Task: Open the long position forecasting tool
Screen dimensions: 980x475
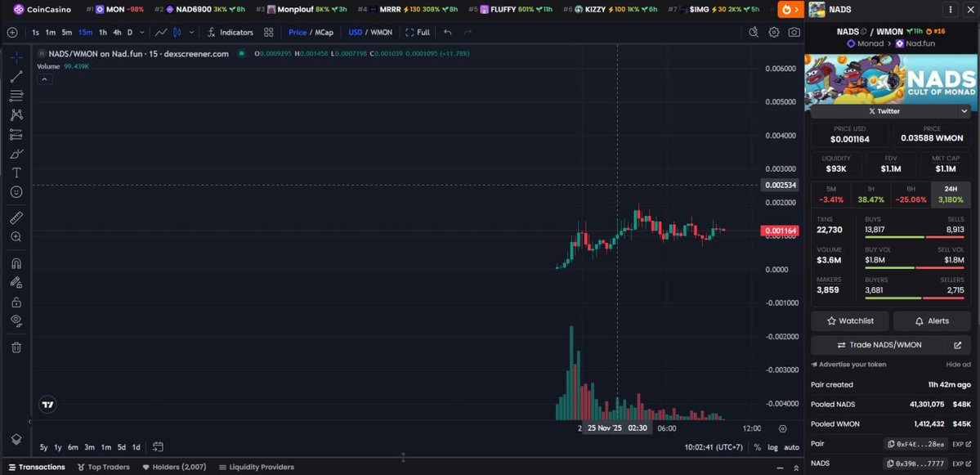Action: [17, 134]
